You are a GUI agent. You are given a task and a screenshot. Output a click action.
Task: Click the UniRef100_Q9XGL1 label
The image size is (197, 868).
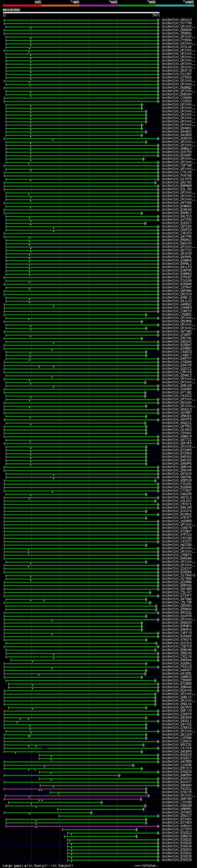point(177,721)
